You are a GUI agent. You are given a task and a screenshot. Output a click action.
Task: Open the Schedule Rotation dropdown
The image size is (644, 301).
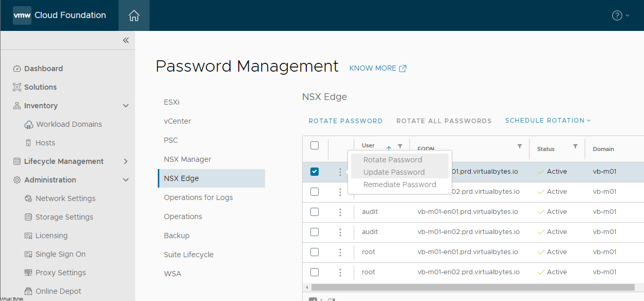pos(547,120)
